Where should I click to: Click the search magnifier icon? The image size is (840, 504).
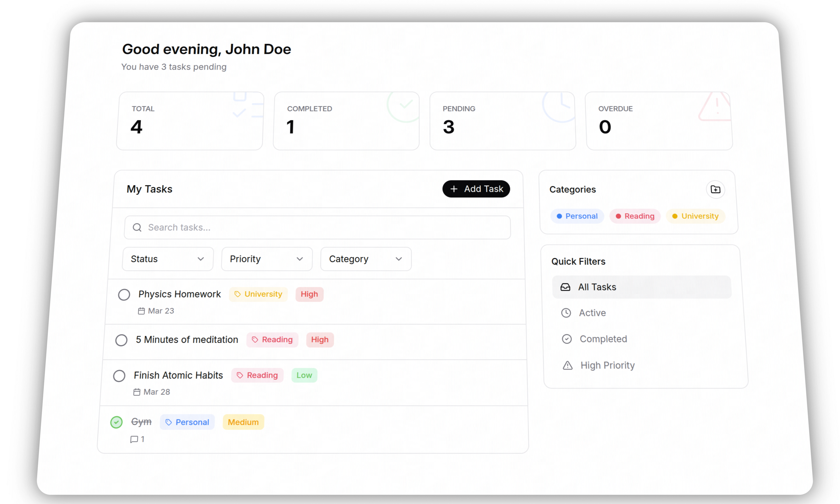pyautogui.click(x=137, y=227)
